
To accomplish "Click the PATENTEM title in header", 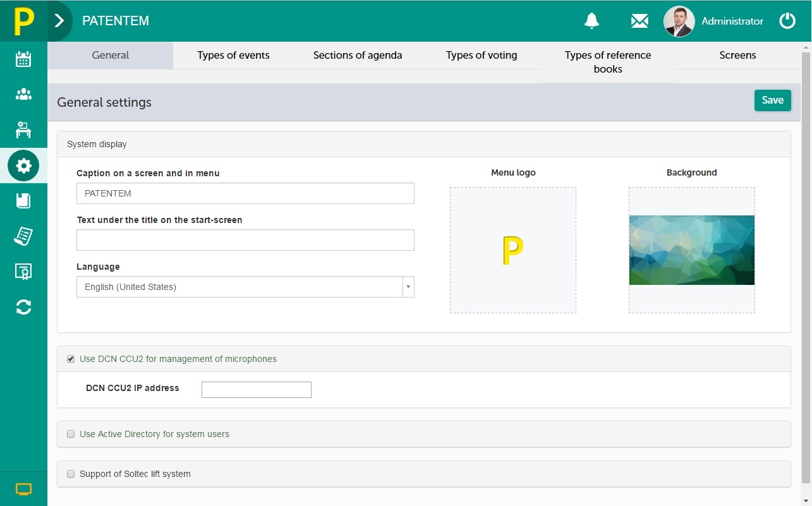I will [116, 21].
